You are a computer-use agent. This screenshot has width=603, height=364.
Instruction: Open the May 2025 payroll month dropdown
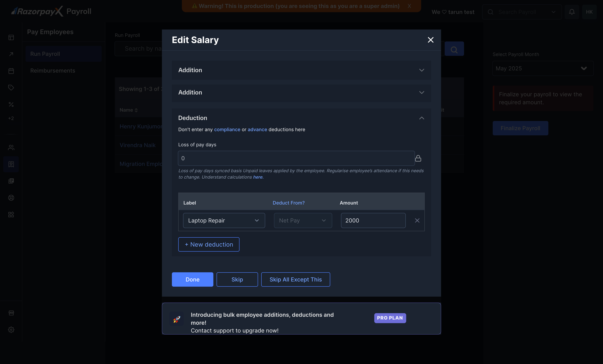[543, 69]
